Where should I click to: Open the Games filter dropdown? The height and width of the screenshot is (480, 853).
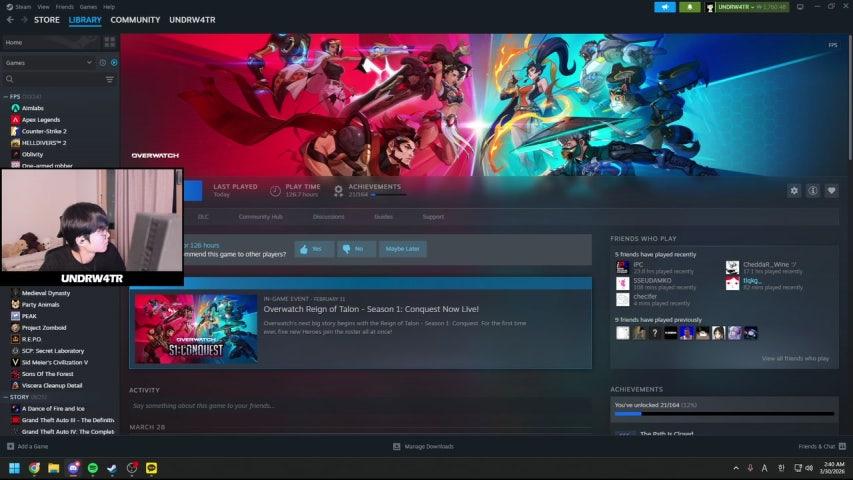tap(48, 63)
